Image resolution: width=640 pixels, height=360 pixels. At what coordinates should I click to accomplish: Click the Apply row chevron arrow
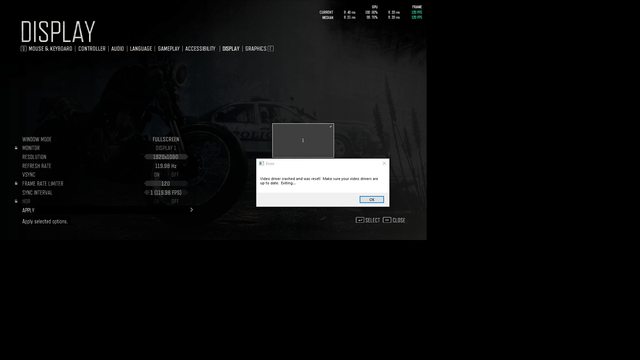tap(191, 210)
